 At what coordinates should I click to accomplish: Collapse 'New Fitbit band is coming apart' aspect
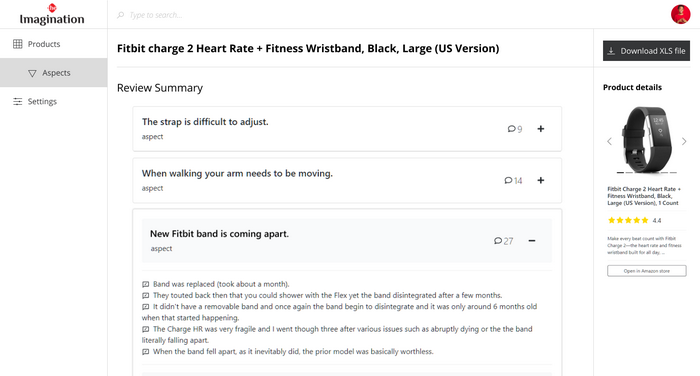click(x=532, y=241)
